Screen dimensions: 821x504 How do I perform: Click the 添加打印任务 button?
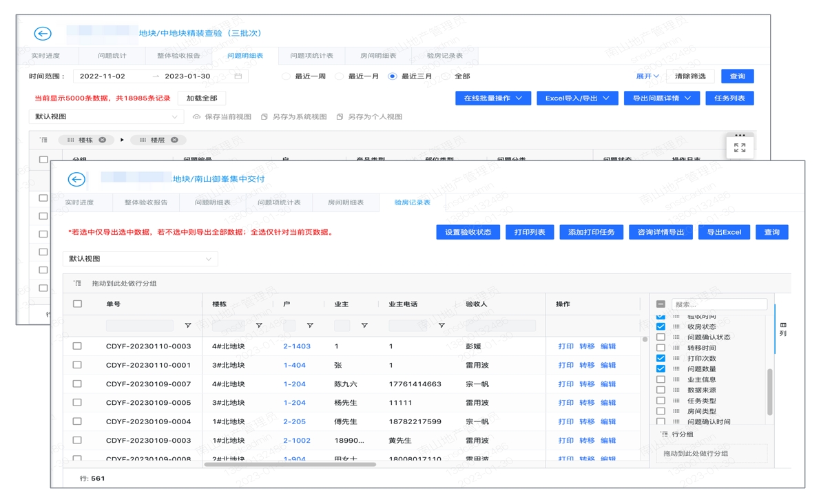click(x=591, y=232)
